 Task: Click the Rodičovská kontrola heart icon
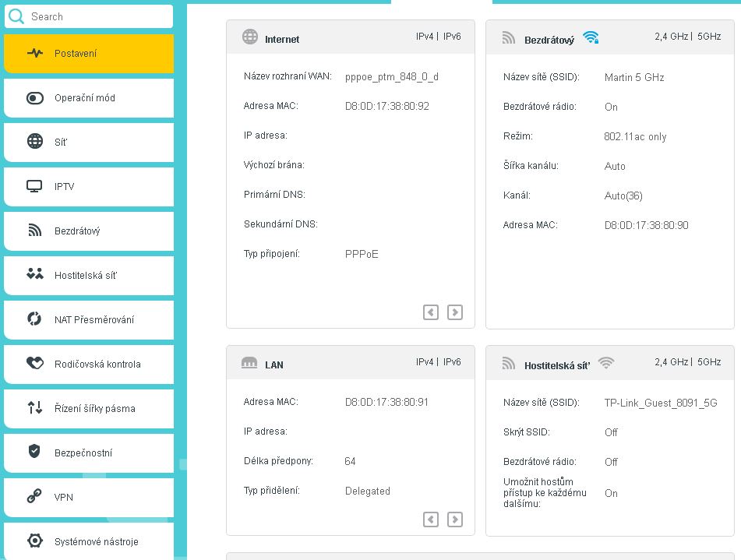(x=34, y=364)
